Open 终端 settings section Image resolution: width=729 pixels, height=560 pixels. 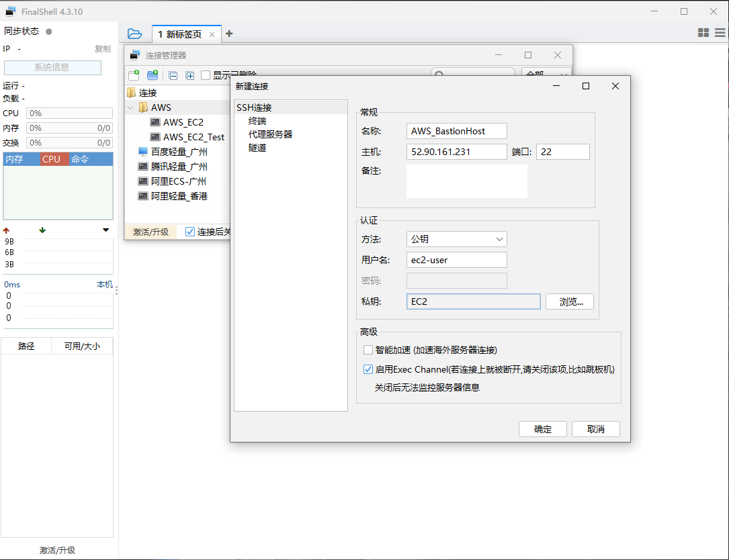pos(257,122)
